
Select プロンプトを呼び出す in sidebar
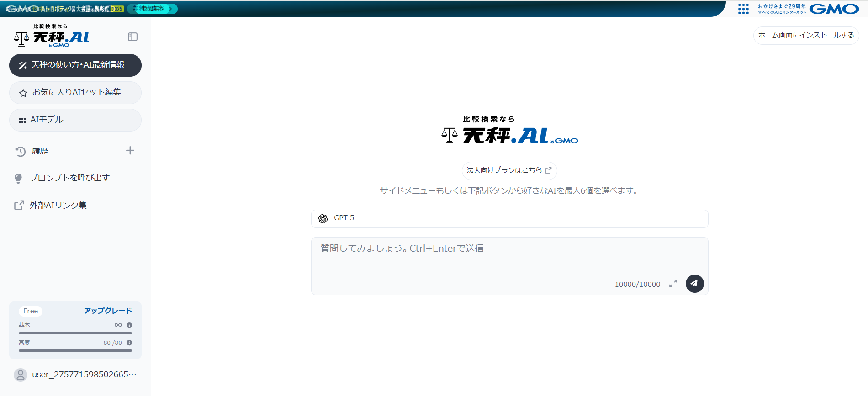(69, 178)
